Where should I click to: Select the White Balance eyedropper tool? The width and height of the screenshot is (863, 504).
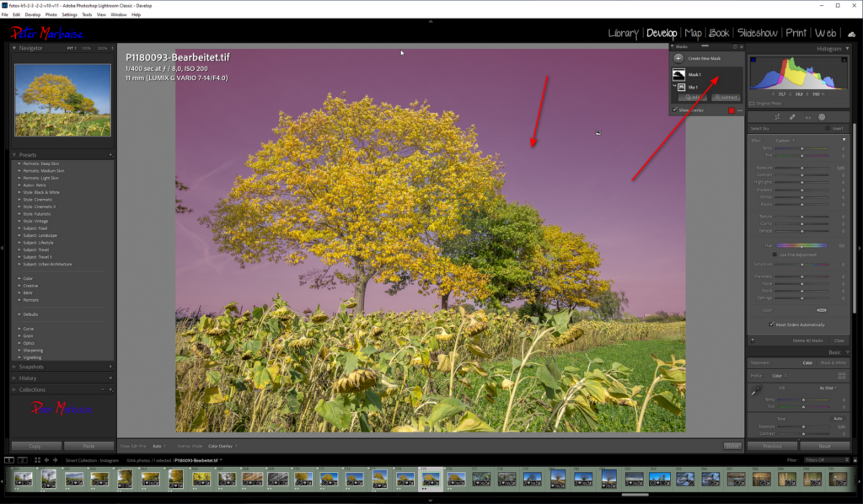point(757,388)
